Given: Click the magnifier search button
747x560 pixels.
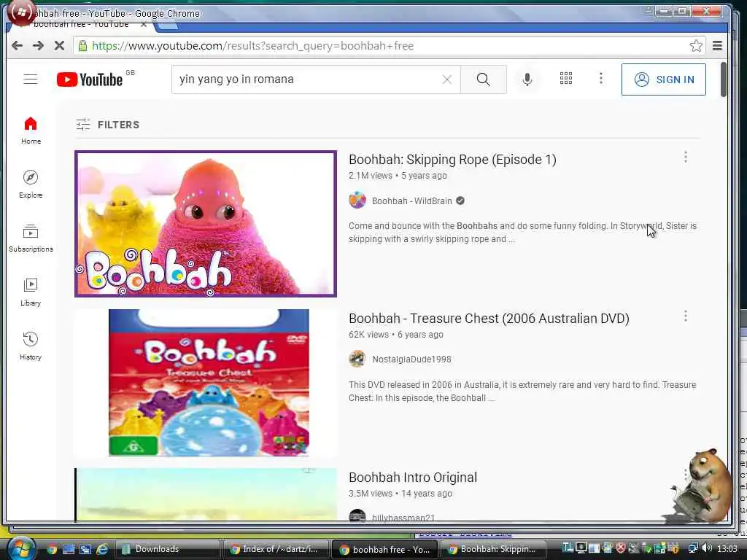Looking at the screenshot, I should pyautogui.click(x=483, y=79).
